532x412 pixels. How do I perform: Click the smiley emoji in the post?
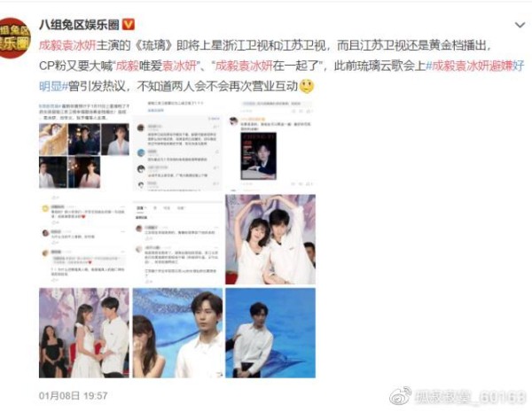coord(307,86)
